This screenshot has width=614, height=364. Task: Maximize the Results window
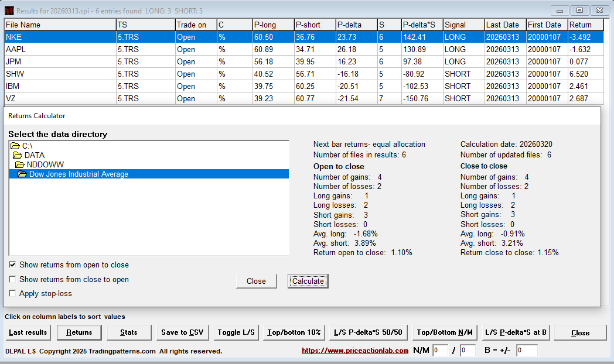(x=579, y=11)
